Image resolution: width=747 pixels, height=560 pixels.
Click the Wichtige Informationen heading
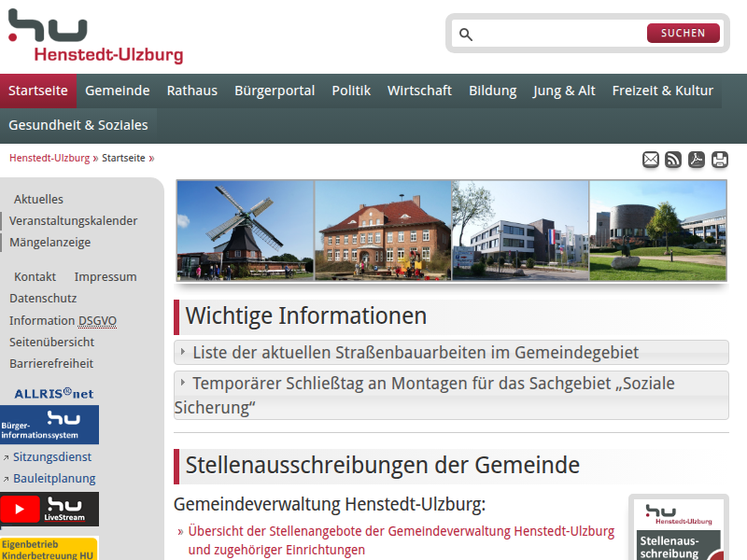tap(306, 316)
